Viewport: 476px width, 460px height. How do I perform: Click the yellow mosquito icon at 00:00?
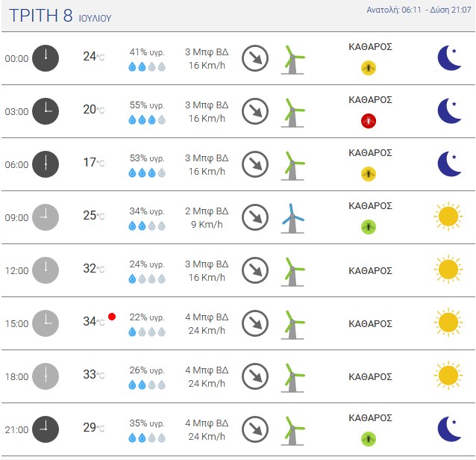pyautogui.click(x=369, y=68)
